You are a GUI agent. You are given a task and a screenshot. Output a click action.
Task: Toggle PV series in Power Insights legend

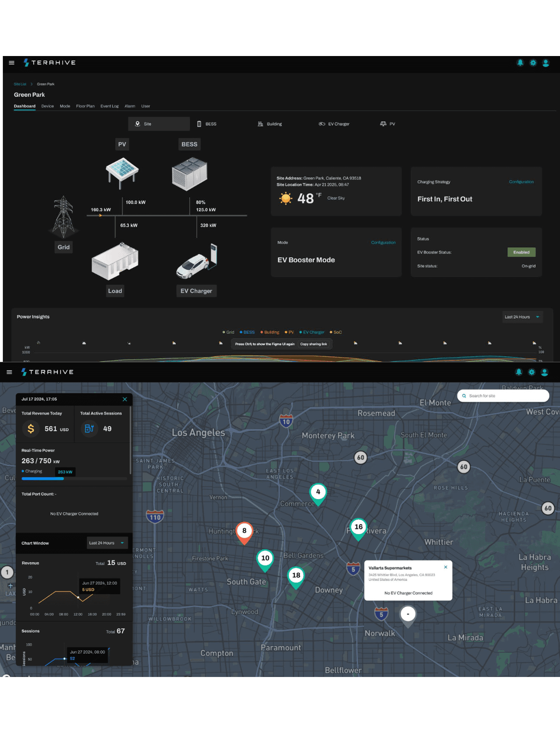click(289, 332)
